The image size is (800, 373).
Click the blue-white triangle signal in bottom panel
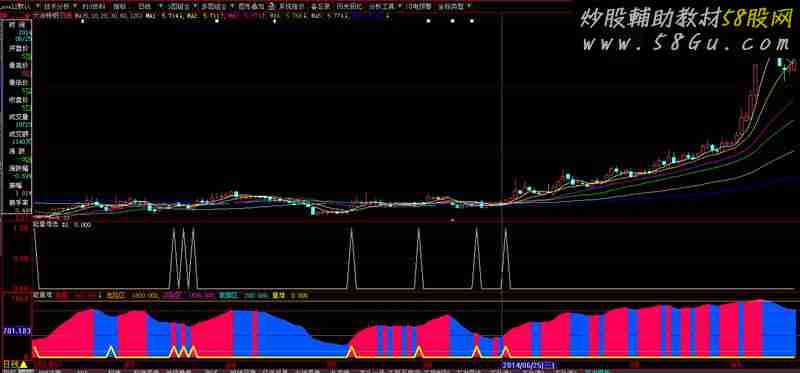111,352
